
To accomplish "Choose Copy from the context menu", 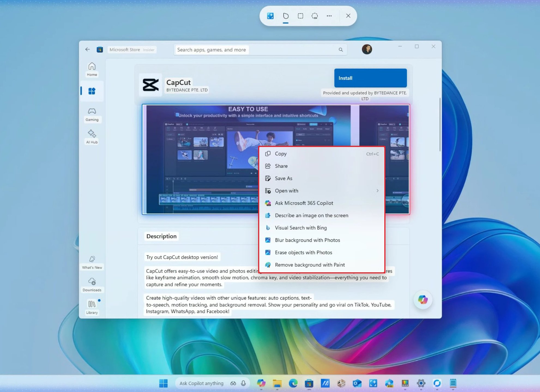I will [281, 154].
